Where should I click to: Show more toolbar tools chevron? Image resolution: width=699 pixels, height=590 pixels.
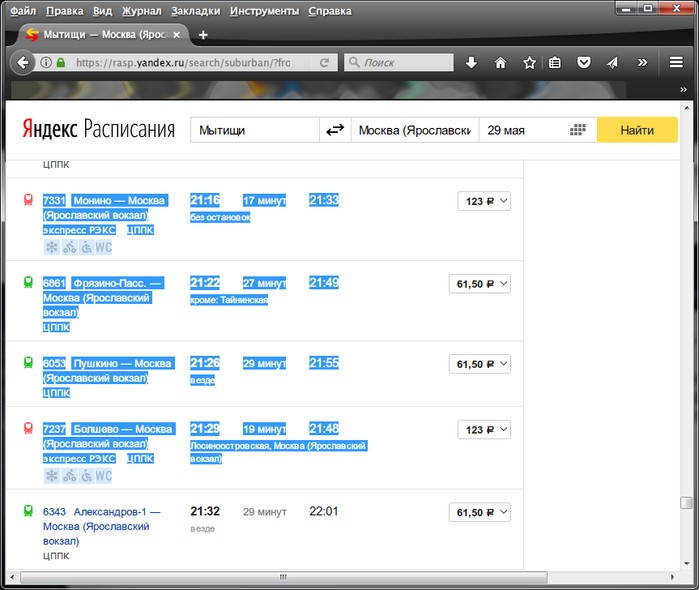tap(642, 62)
